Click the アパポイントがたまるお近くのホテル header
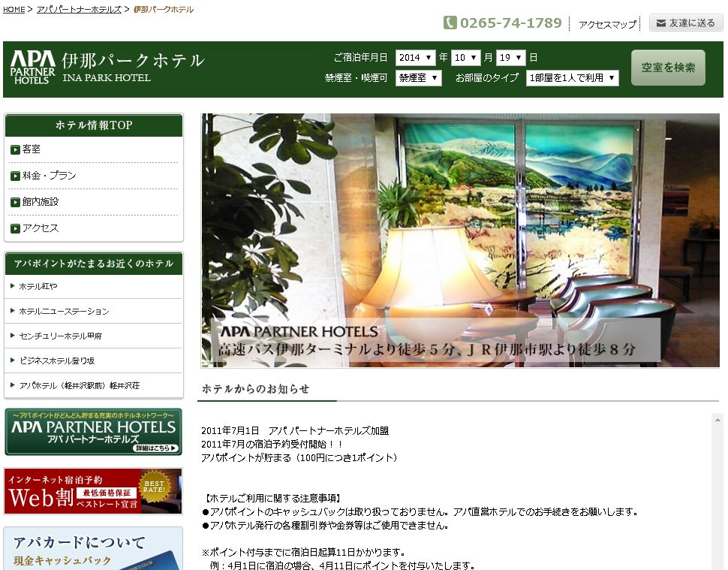The image size is (728, 570). click(94, 264)
